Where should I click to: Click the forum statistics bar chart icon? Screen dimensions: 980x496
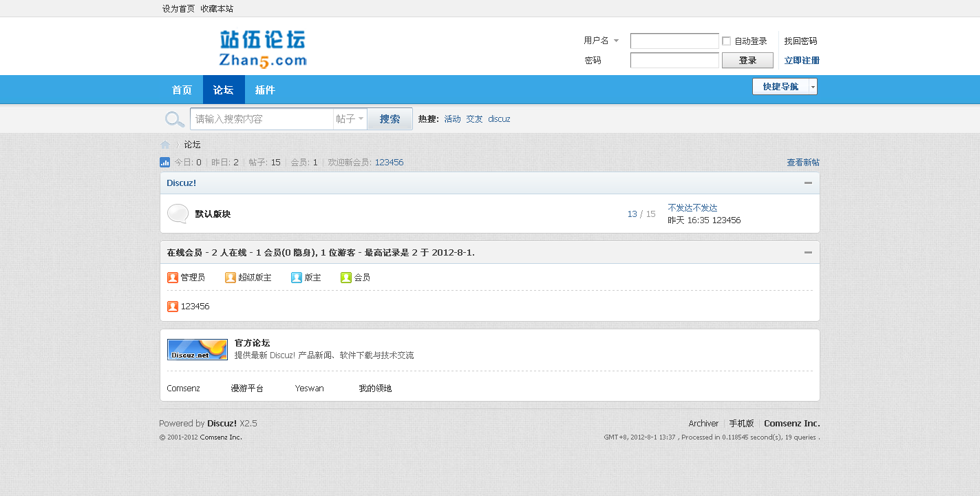pos(164,162)
